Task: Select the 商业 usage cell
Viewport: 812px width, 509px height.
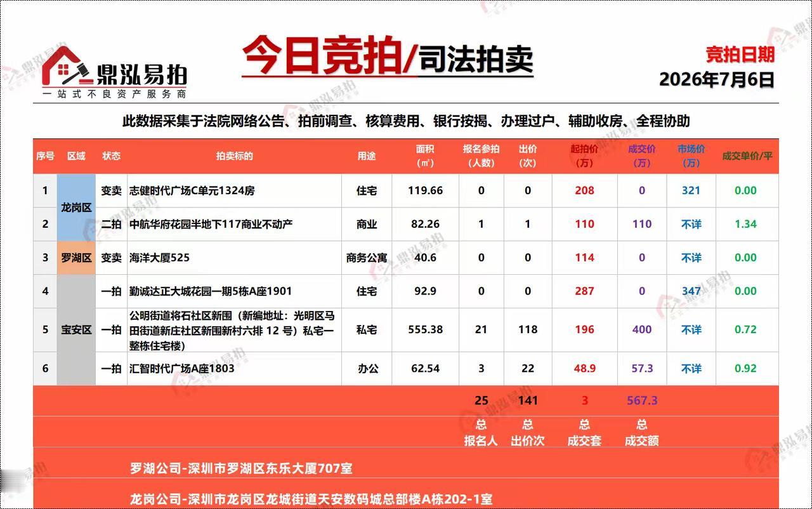Action: pos(367,224)
